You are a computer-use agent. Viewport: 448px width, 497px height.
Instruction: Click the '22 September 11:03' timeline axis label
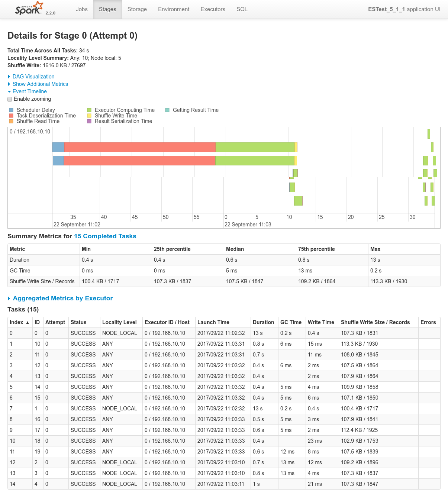pyautogui.click(x=248, y=225)
